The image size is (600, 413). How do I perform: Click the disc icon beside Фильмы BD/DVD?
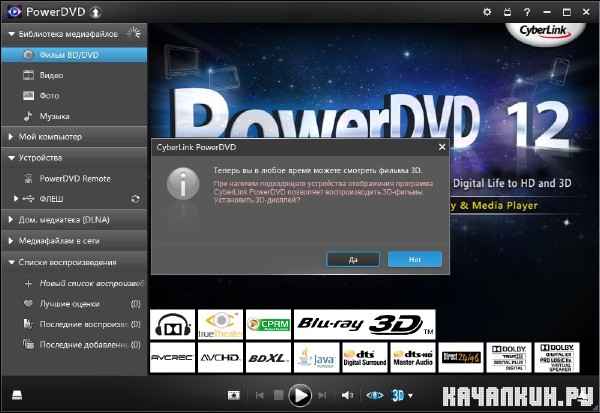(28, 55)
